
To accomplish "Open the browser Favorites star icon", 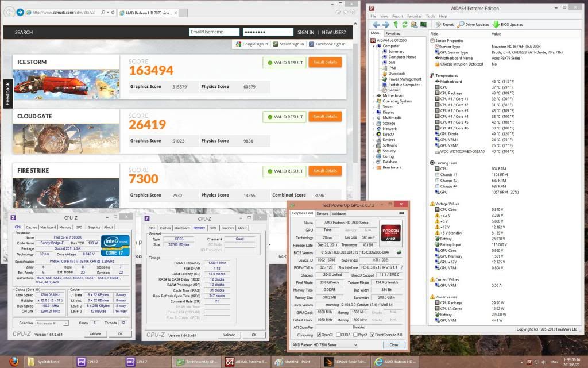I will point(345,13).
